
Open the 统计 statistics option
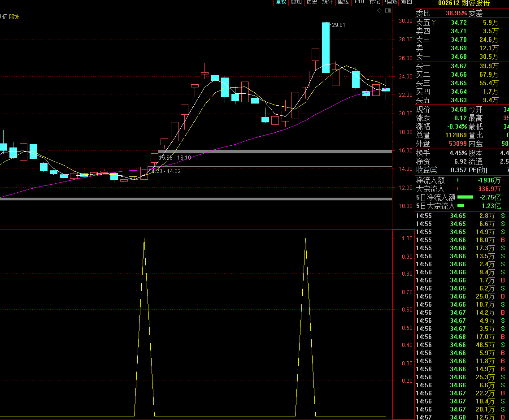tap(327, 2)
